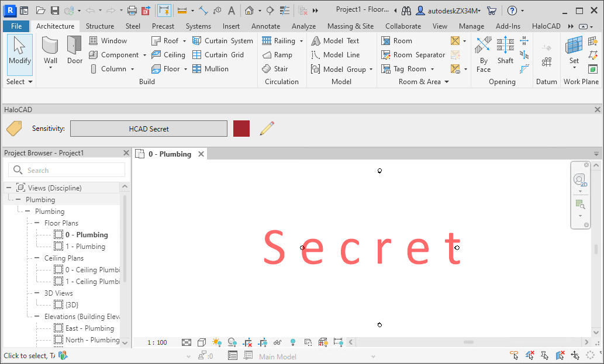Toggle crop view in view control bar
The width and height of the screenshot is (604, 364).
(247, 342)
